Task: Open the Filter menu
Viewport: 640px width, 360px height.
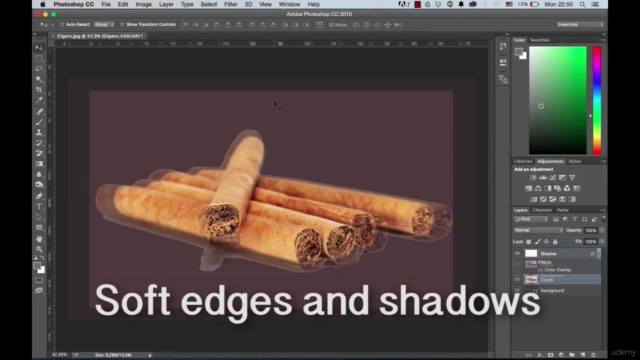Action: click(x=231, y=4)
